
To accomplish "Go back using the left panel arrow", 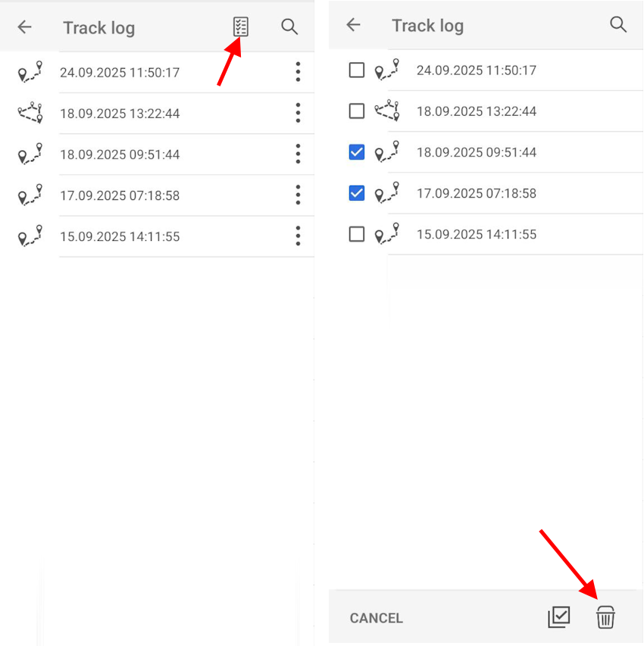I will [25, 27].
